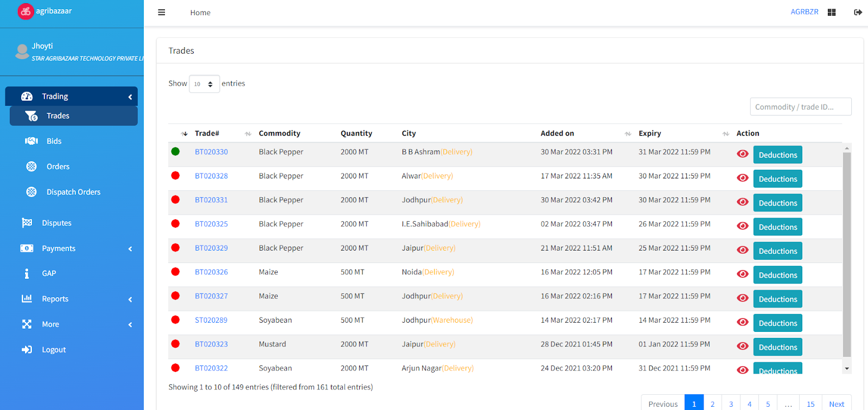Click the GAP info icon

[x=27, y=273]
